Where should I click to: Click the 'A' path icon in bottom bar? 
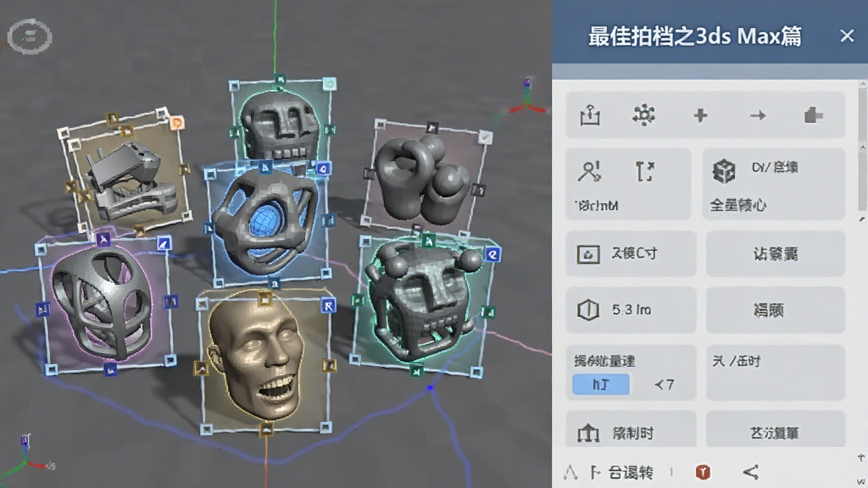[570, 472]
